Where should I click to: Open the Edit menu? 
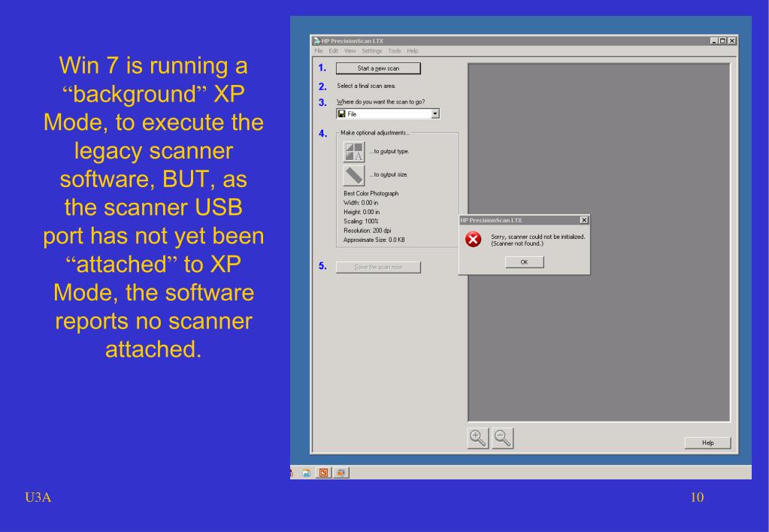point(334,51)
